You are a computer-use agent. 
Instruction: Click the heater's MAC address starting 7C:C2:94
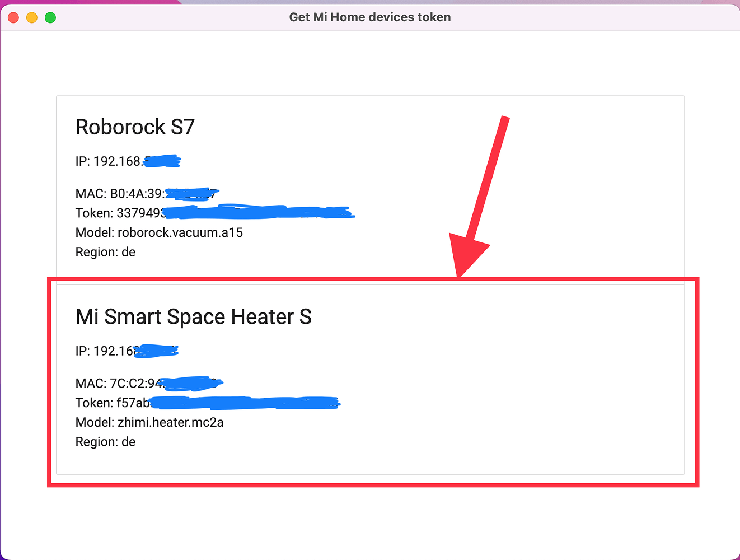pyautogui.click(x=148, y=384)
